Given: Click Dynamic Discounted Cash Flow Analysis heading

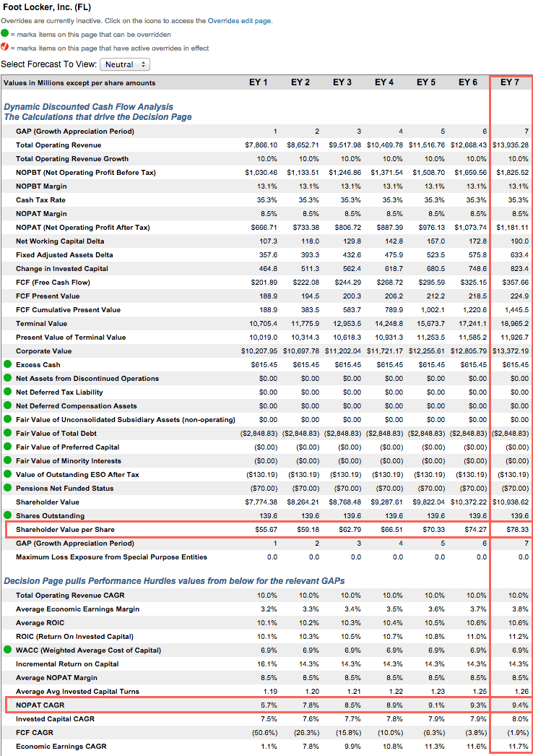Looking at the screenshot, I should click(x=89, y=106).
